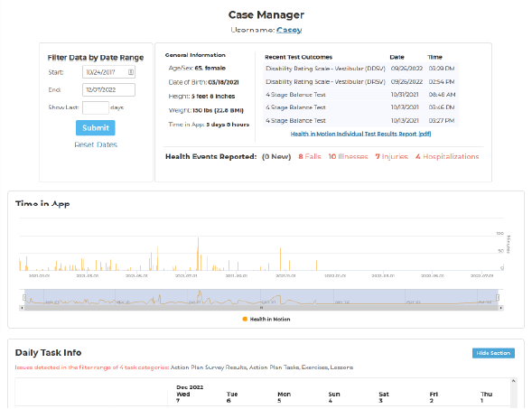Viewport: 532px width, 409px height.
Task: Select the 09/26/2022 02:54 PM Disability Rating Scale row
Action: coord(360,82)
